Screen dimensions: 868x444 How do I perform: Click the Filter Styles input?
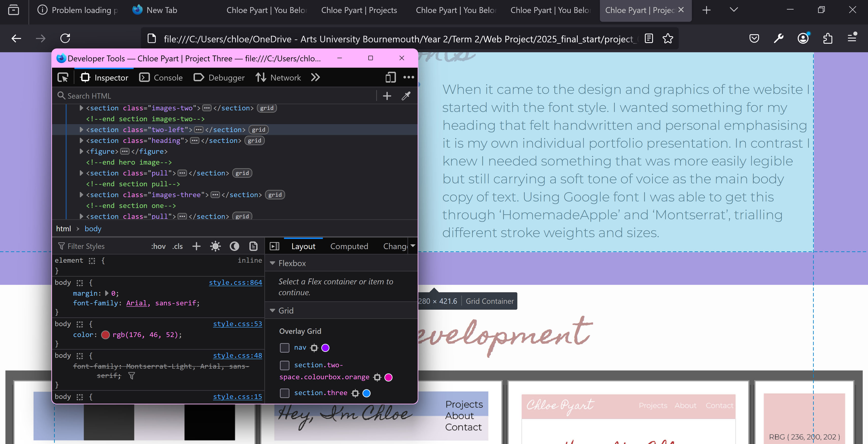[101, 246]
